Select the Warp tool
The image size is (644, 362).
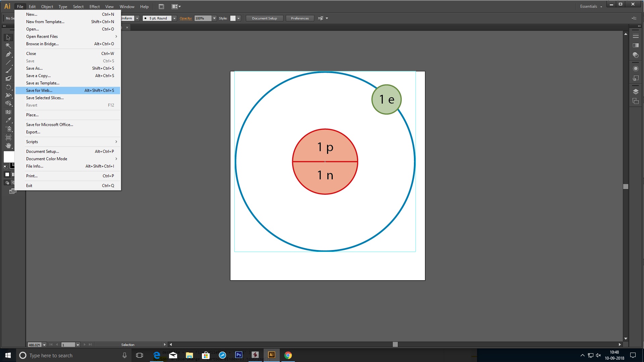click(x=8, y=96)
